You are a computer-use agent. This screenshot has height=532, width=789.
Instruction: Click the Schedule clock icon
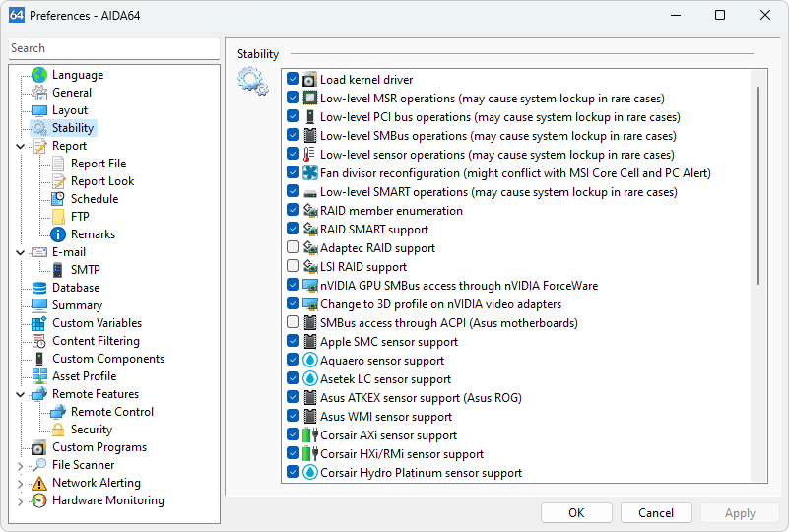pyautogui.click(x=58, y=199)
